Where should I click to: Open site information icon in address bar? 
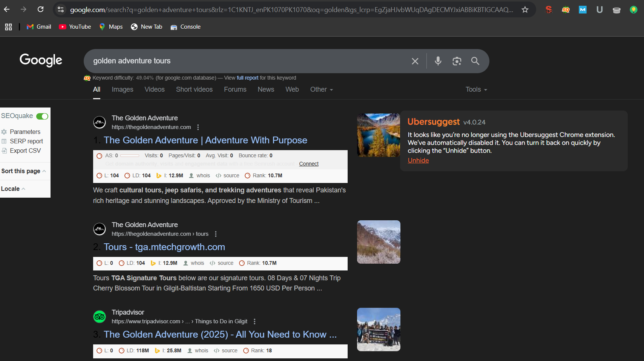click(x=61, y=9)
